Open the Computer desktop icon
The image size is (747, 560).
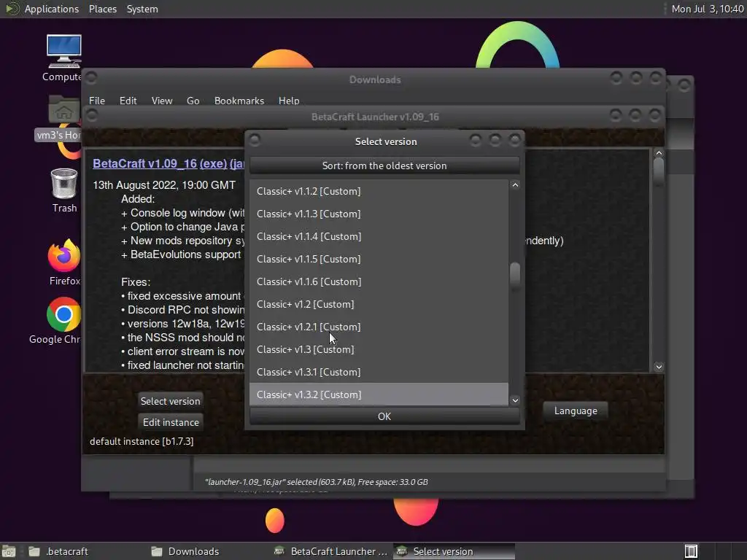tap(64, 51)
